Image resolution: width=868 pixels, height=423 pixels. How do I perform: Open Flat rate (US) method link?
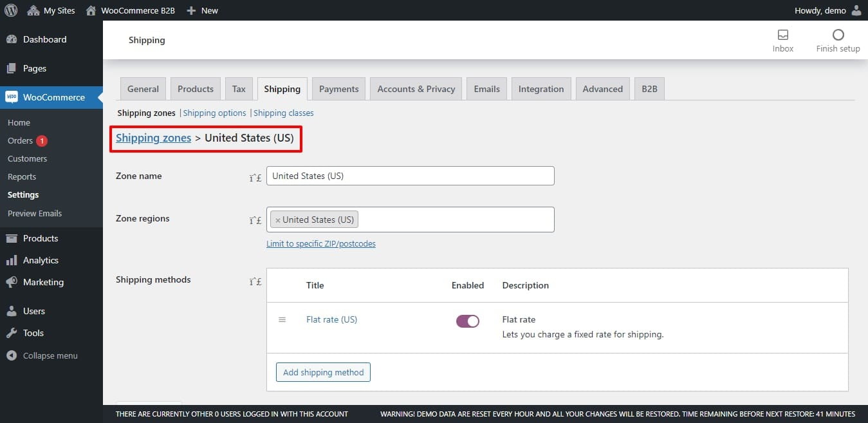[332, 319]
